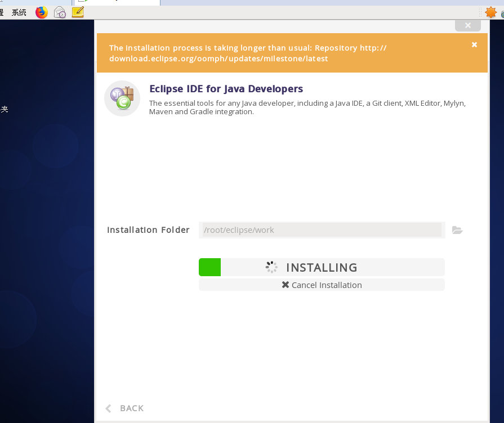504x423 pixels.
Task: Open the text editor from the taskbar
Action: (77, 12)
